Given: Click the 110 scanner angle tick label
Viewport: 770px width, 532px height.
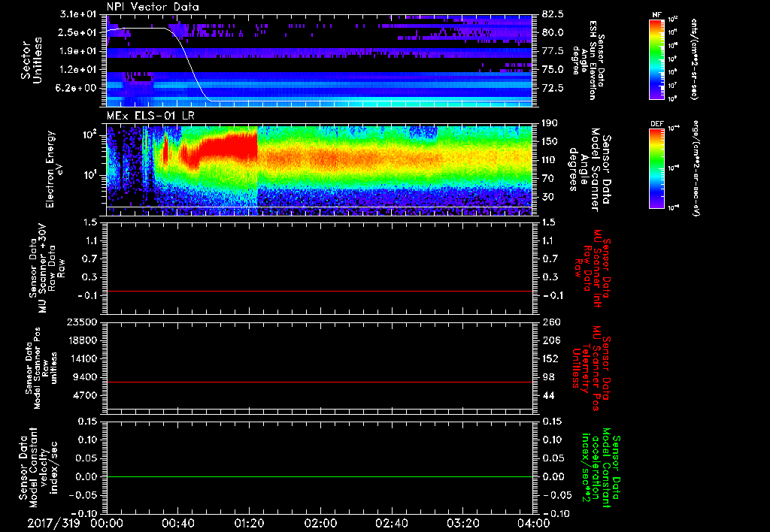Looking at the screenshot, I should (550, 160).
